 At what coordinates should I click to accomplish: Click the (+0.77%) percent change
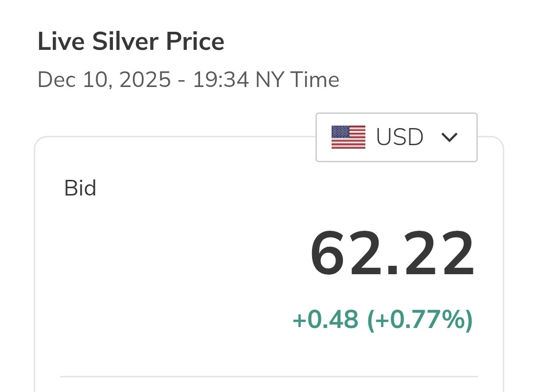(x=420, y=320)
